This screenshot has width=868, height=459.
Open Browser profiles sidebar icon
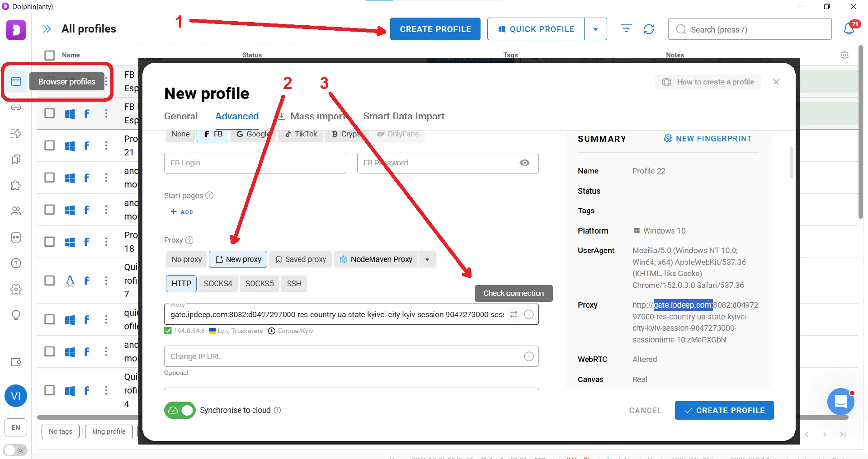pos(16,81)
